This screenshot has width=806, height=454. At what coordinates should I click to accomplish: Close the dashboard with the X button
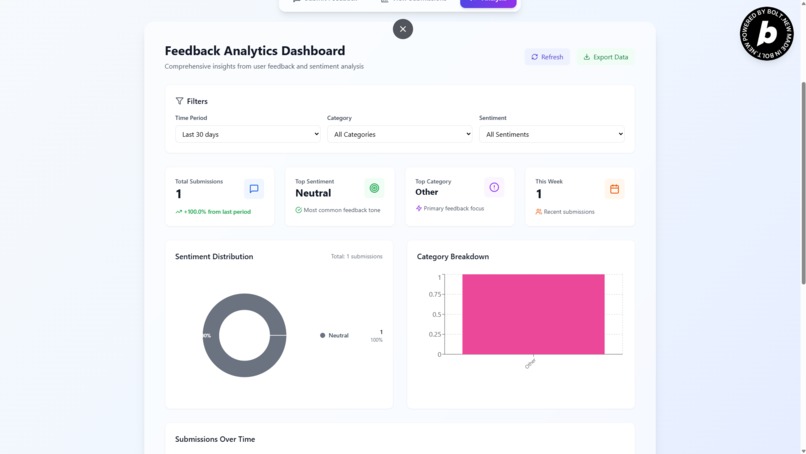[402, 29]
